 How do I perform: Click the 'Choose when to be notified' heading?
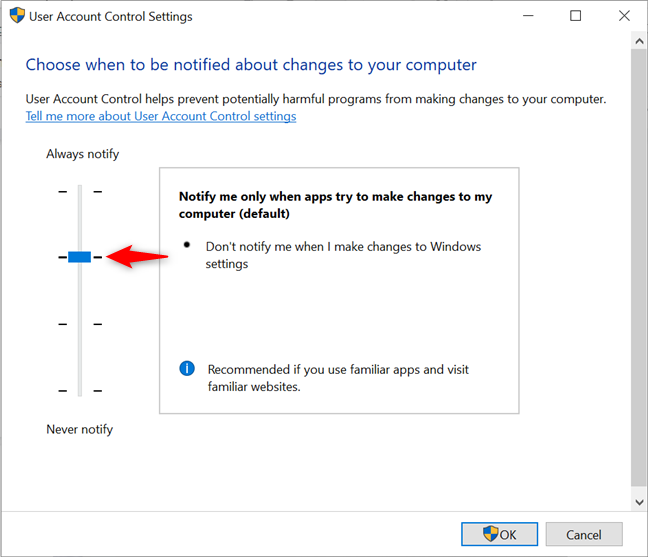coord(251,65)
